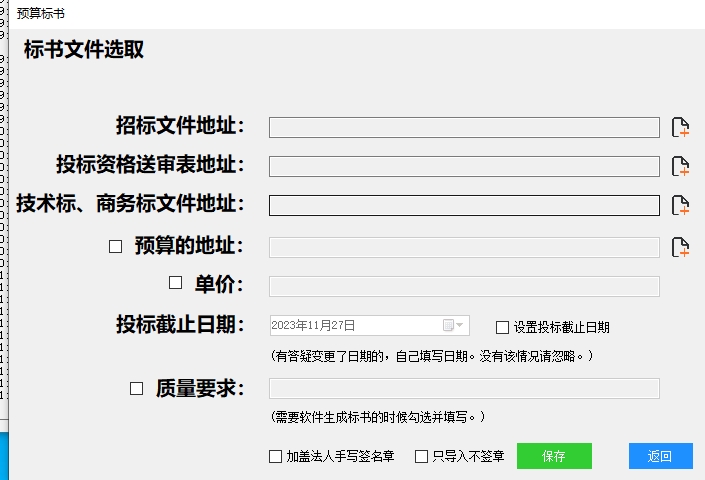Click into 技术标、商务标文件地址 field

[464, 205]
